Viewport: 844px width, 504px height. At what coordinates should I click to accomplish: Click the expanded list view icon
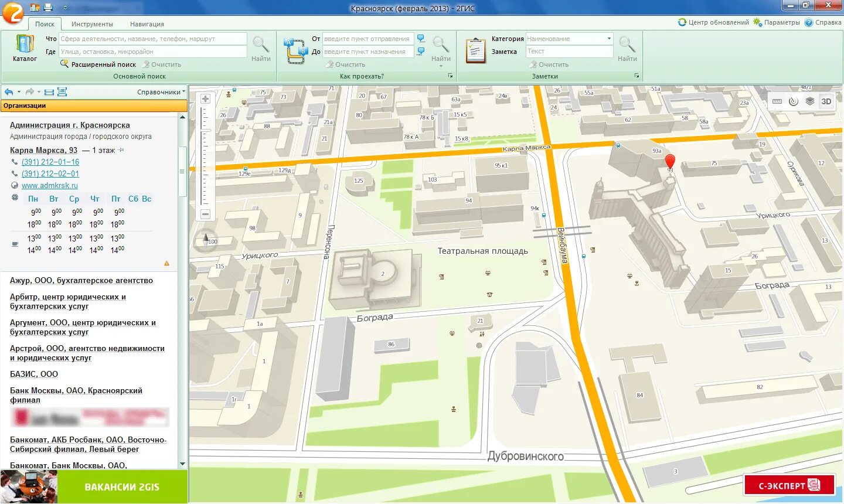point(62,92)
